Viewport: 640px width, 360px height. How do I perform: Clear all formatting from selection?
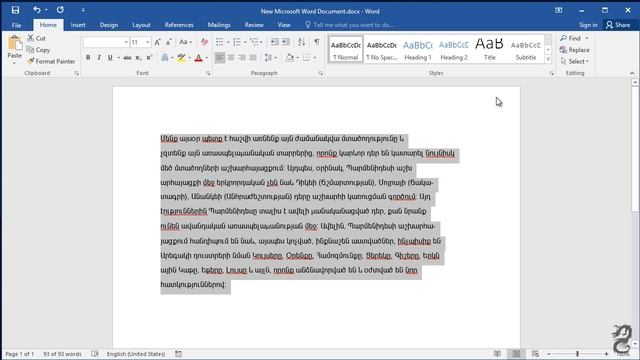tap(204, 42)
